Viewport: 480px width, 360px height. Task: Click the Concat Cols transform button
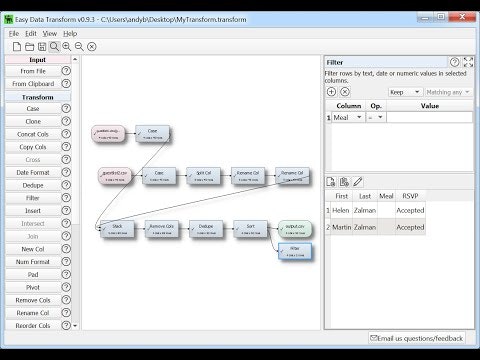33,134
